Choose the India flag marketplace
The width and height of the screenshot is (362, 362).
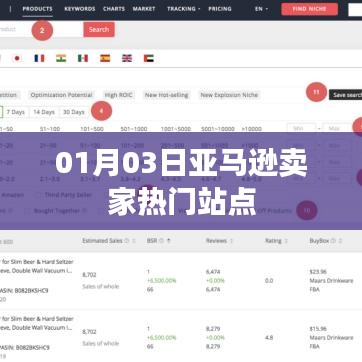click(61, 58)
